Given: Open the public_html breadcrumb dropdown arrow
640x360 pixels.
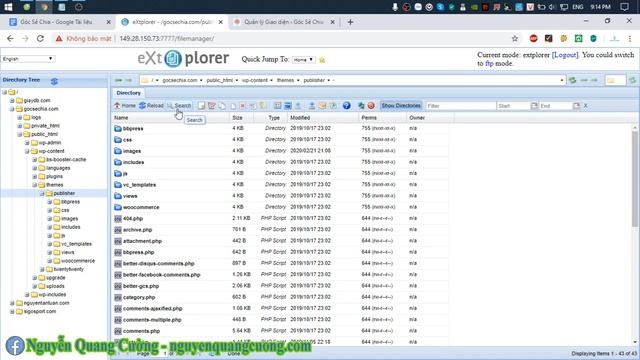Looking at the screenshot, I should [x=236, y=80].
